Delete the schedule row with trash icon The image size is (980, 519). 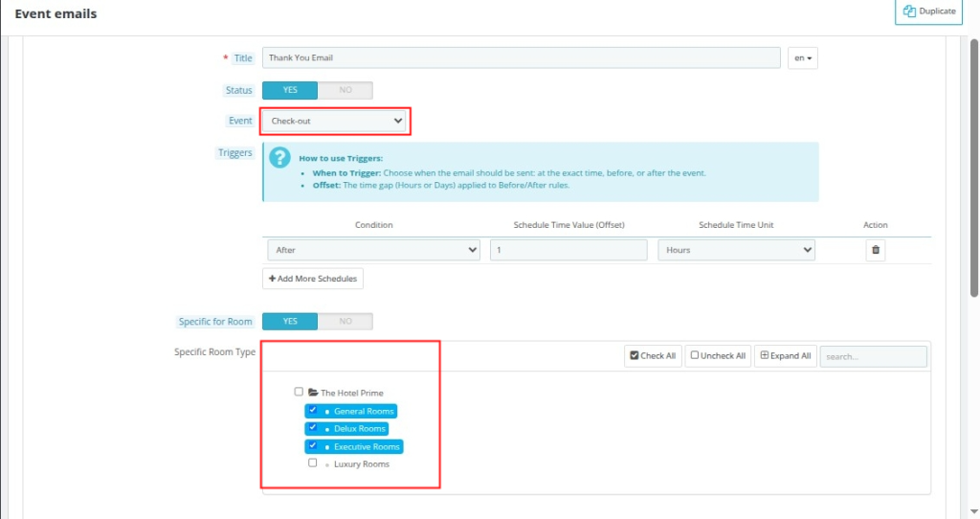coord(875,250)
